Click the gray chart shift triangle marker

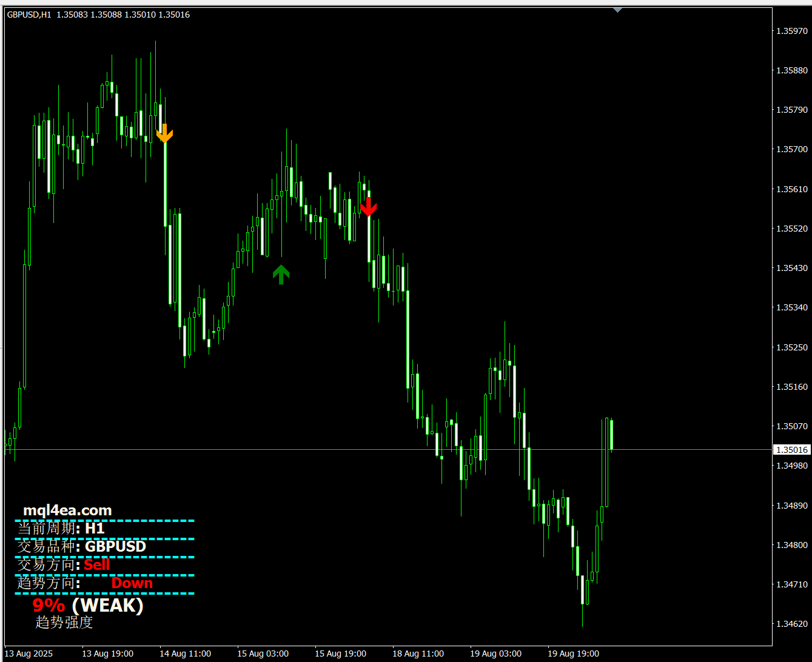(x=617, y=10)
